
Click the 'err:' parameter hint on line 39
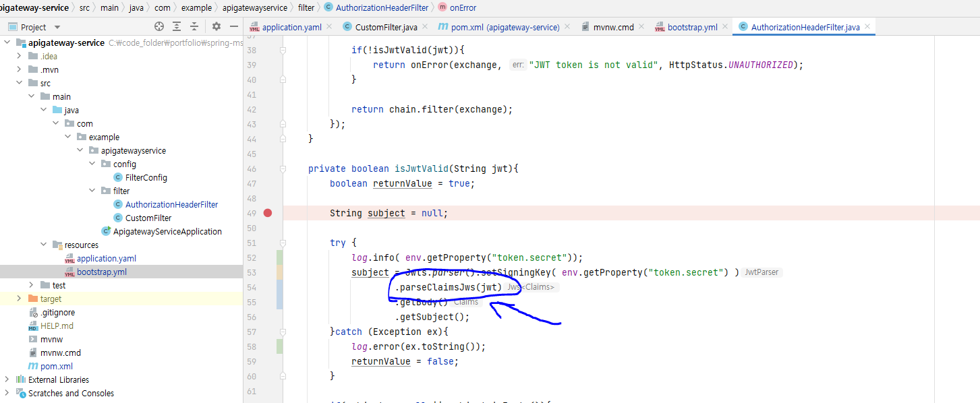pos(518,65)
